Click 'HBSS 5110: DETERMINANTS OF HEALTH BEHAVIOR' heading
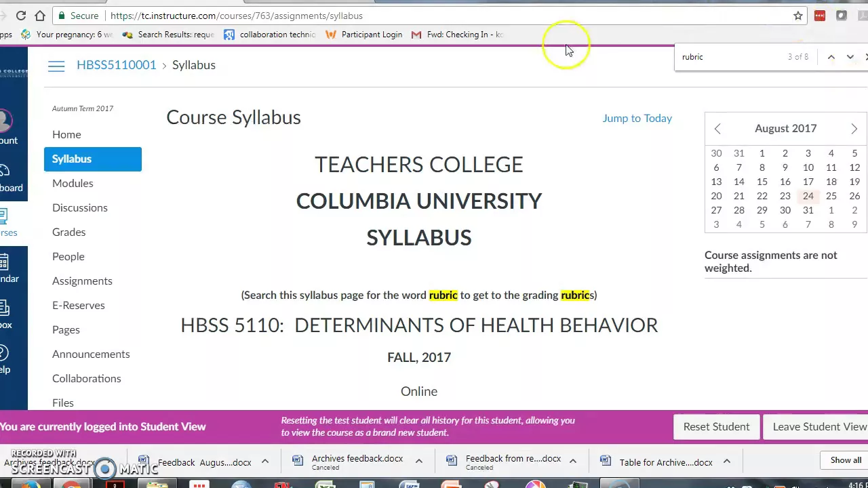 [419, 325]
